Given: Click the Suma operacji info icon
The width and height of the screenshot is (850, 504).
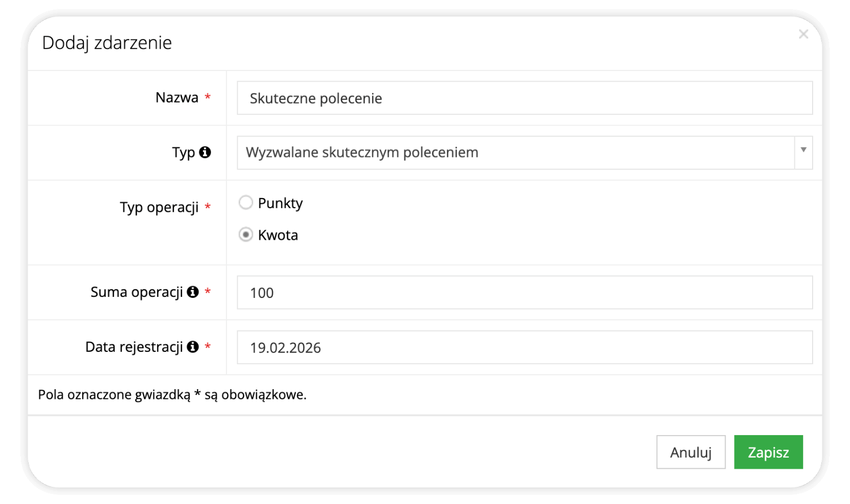Looking at the screenshot, I should [193, 292].
